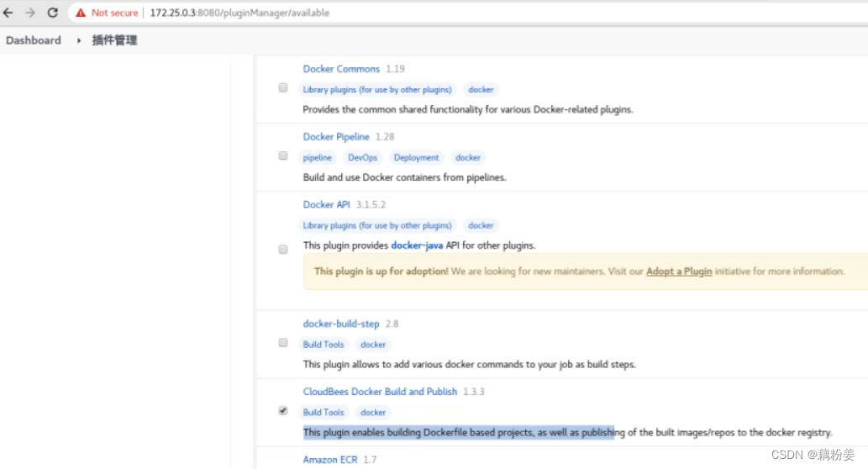
Task: Click docker tag under Docker API
Action: coord(481,225)
